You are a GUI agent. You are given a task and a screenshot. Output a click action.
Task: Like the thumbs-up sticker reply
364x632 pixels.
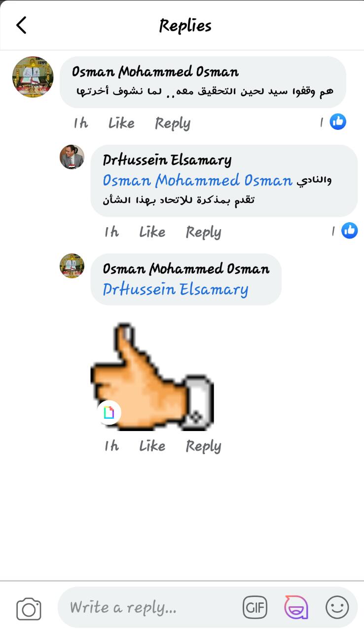click(152, 446)
